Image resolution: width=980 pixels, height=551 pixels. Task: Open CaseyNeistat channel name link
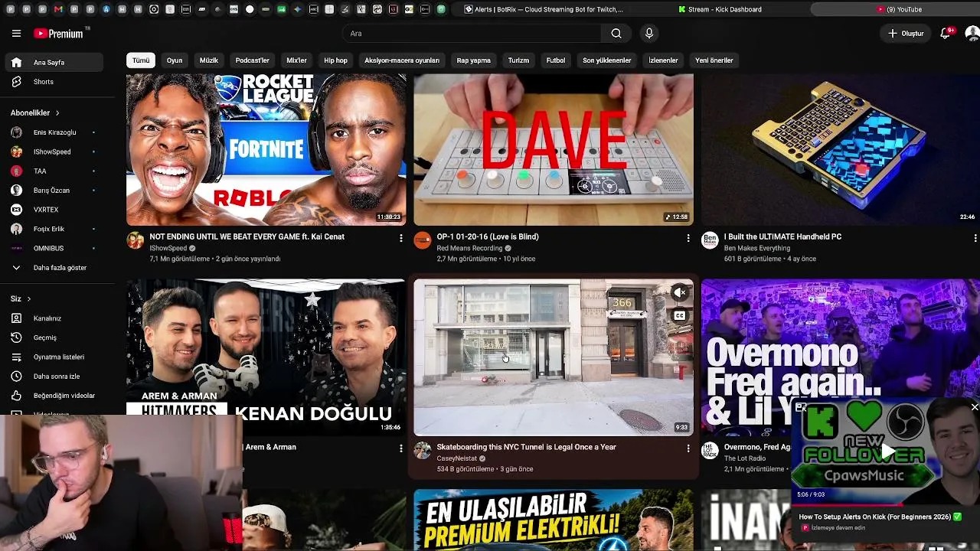tap(457, 458)
